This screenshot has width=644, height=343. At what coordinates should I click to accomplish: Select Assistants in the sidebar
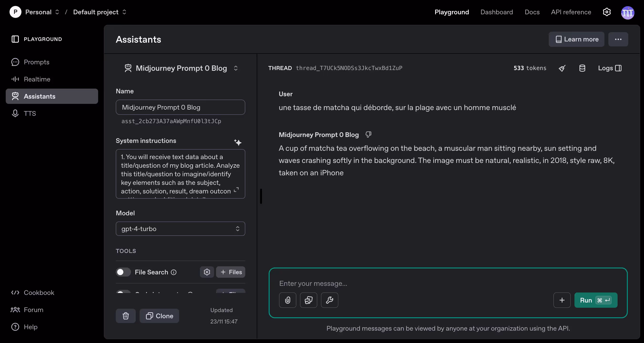pyautogui.click(x=52, y=96)
